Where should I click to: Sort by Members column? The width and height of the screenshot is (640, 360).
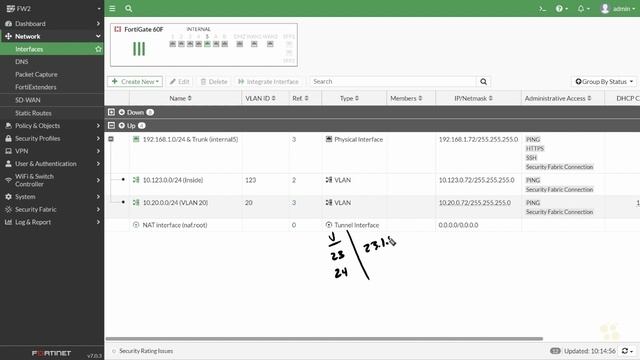coord(406,98)
